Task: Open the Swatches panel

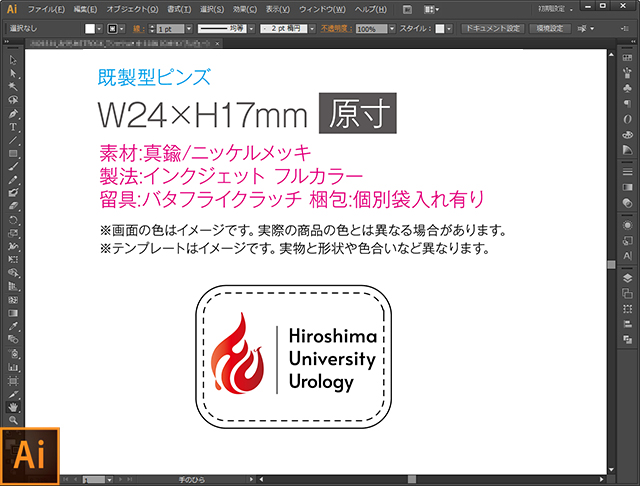Action: point(627,58)
